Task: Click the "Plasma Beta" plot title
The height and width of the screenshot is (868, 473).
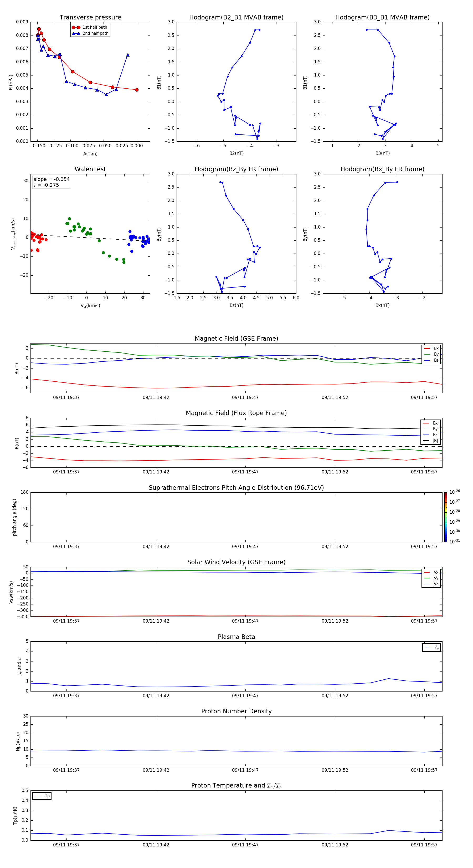Action: pyautogui.click(x=236, y=637)
